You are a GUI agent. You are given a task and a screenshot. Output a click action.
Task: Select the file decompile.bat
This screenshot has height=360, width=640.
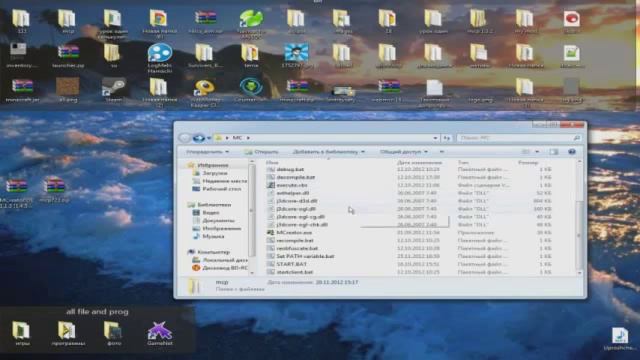tap(296, 177)
